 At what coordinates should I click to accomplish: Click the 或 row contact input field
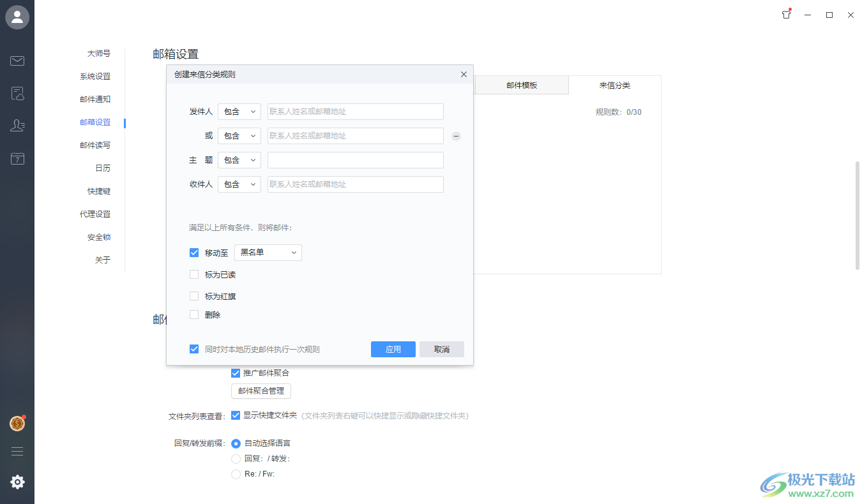[x=356, y=136]
